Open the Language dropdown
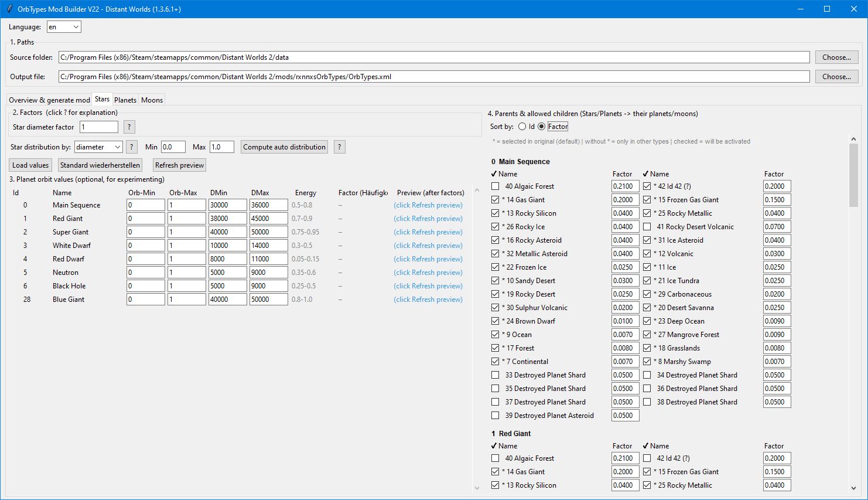The image size is (868, 500). (x=64, y=27)
